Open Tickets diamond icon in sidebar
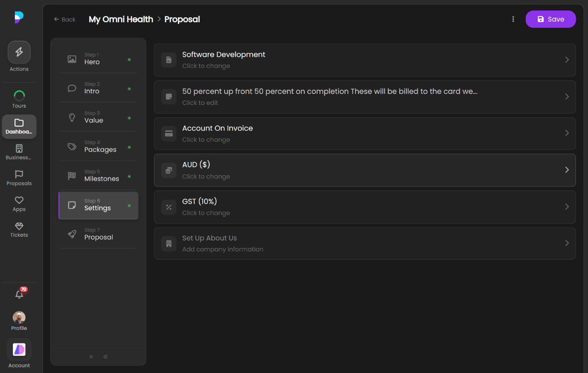This screenshot has height=373, width=588. coord(19,226)
